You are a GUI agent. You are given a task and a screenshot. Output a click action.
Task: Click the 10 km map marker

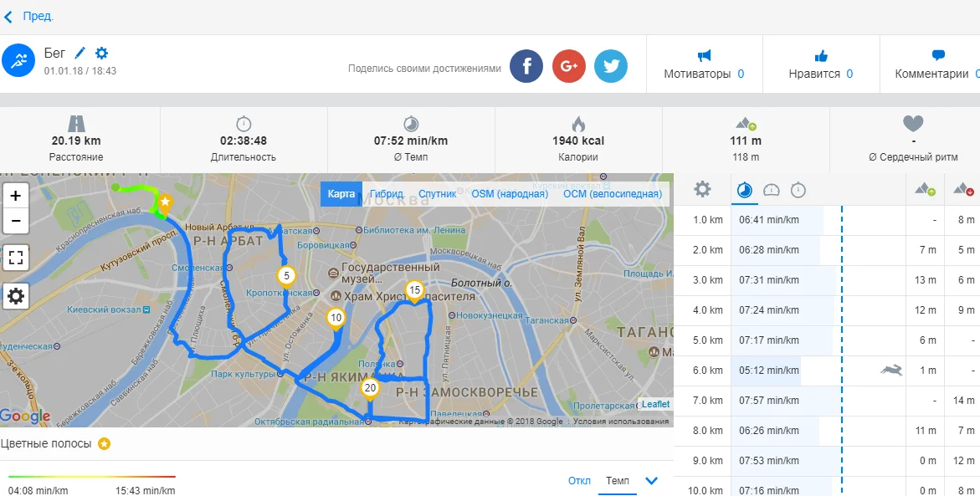tap(336, 319)
